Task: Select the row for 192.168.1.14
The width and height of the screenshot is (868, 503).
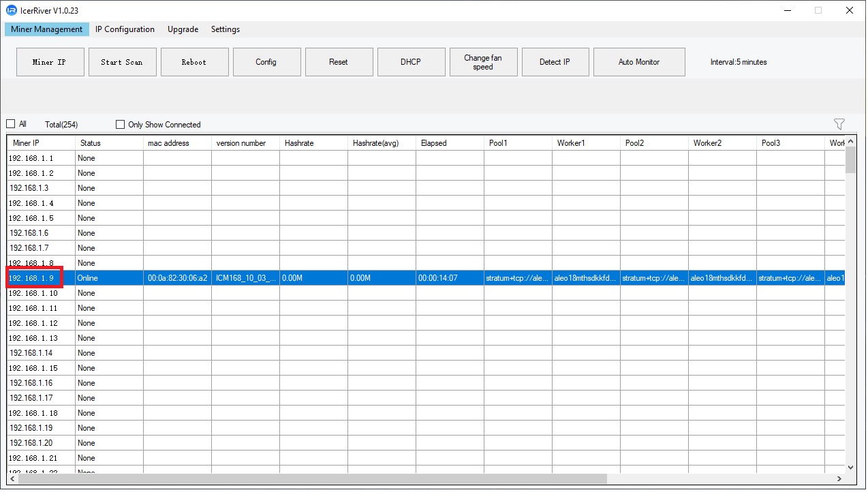Action: pyautogui.click(x=427, y=353)
